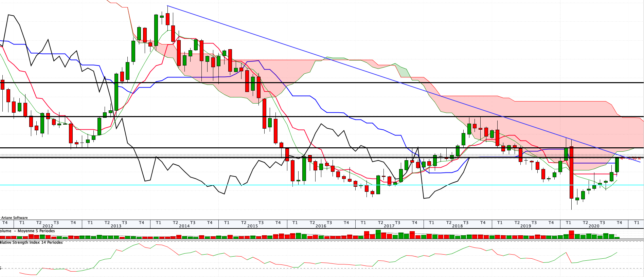This screenshot has height=277, width=644.
Task: Click the 2020 year label on time axis
Action: 594,226
